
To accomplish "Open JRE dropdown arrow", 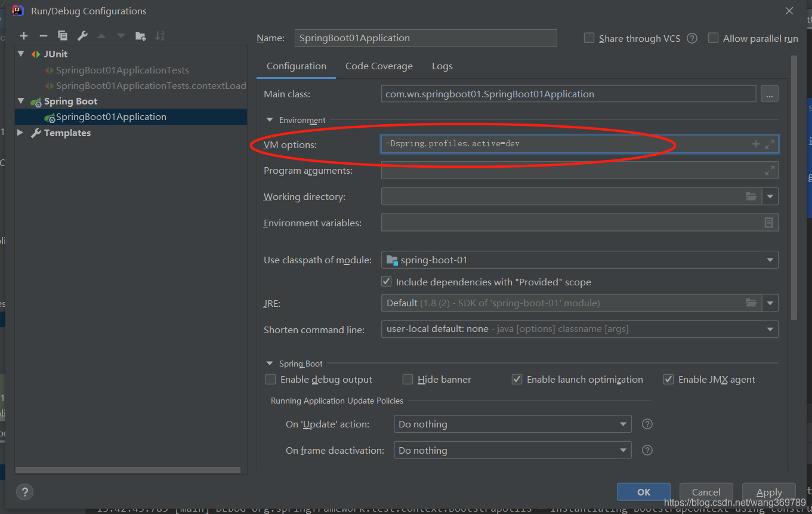I will coord(770,303).
